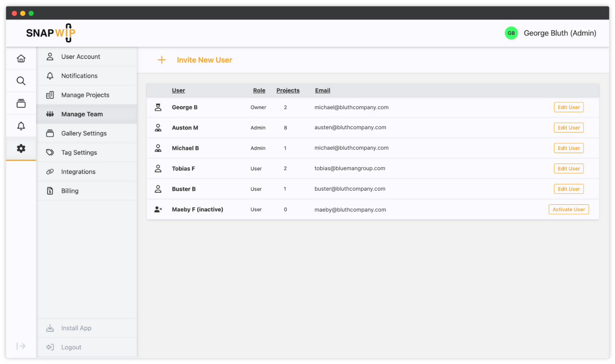The width and height of the screenshot is (615, 364).
Task: Click the bell icon in left rail
Action: (21, 126)
